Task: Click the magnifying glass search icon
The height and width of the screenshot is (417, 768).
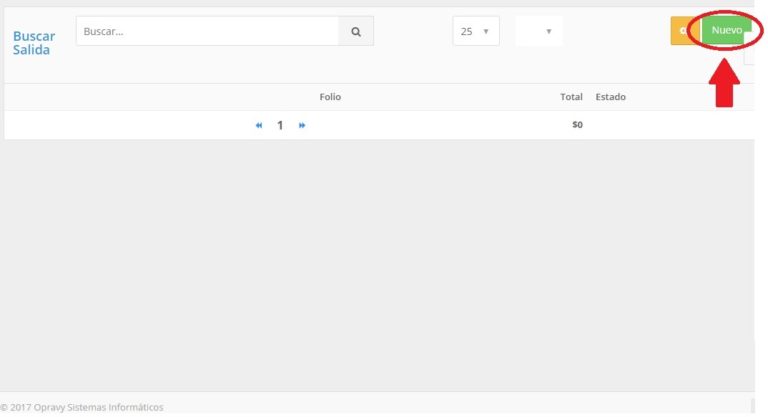Action: (x=356, y=31)
